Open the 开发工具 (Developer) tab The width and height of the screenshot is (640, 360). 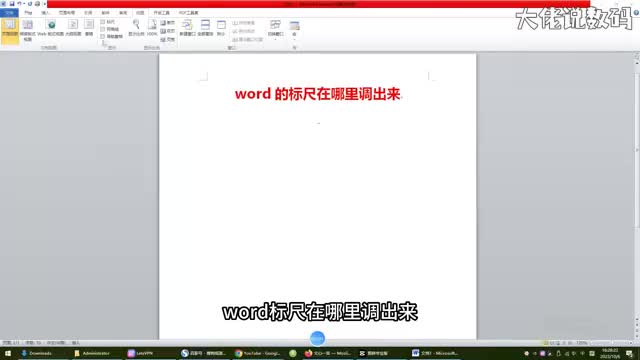(x=162, y=13)
